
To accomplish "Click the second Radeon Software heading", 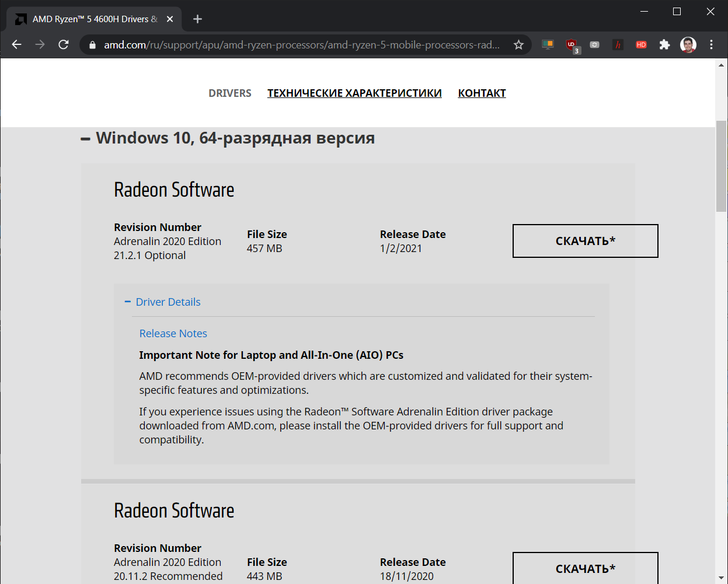I will (x=174, y=511).
